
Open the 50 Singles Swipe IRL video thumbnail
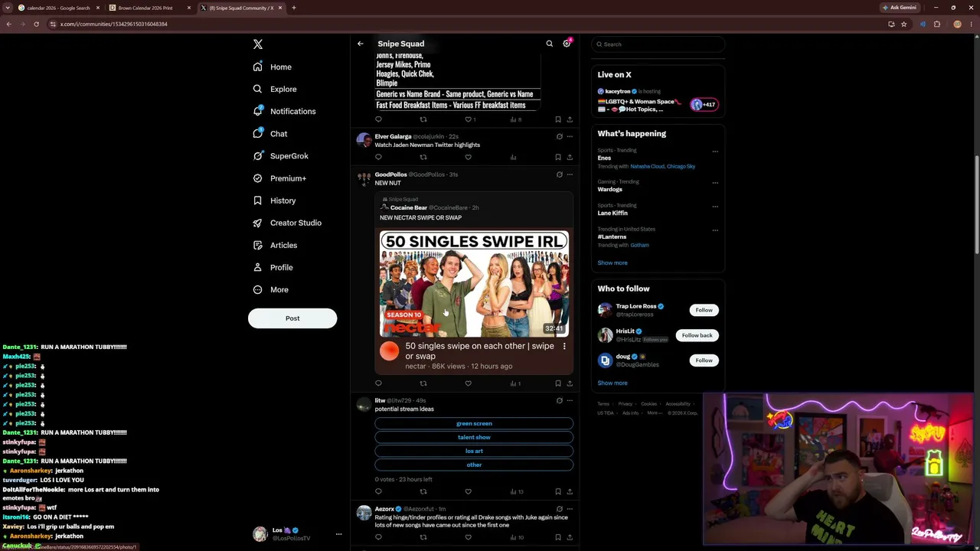474,284
